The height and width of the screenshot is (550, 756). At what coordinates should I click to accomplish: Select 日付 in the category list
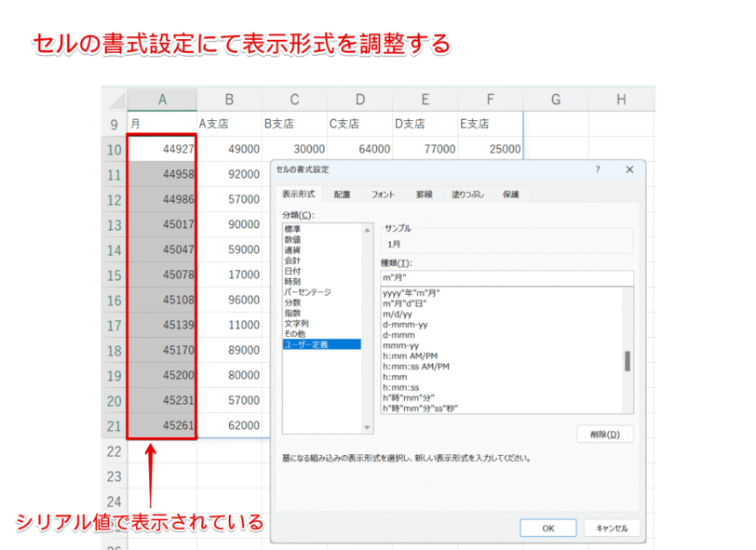click(321, 271)
